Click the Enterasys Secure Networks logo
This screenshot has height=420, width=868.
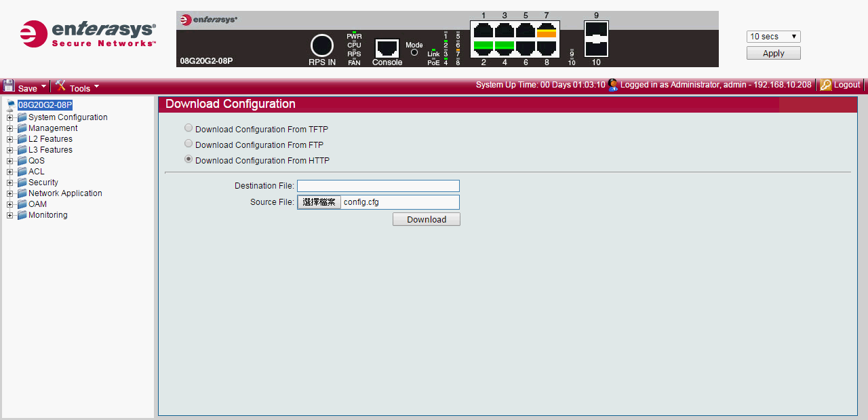coord(88,34)
